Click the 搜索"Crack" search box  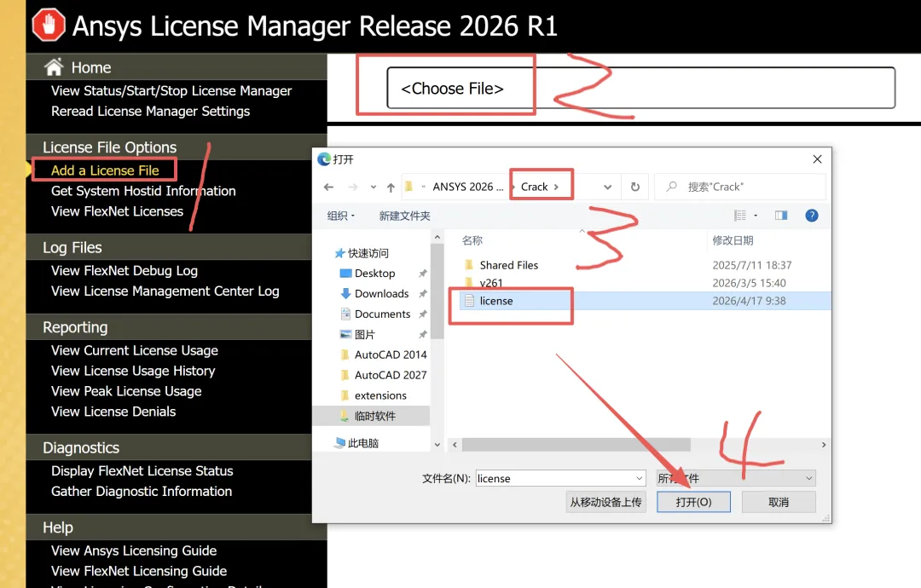coord(740,187)
